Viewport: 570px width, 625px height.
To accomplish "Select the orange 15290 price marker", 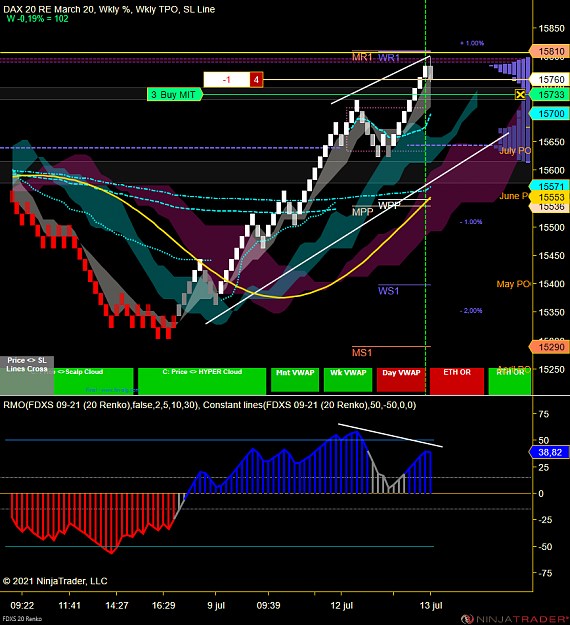I will pos(549,347).
